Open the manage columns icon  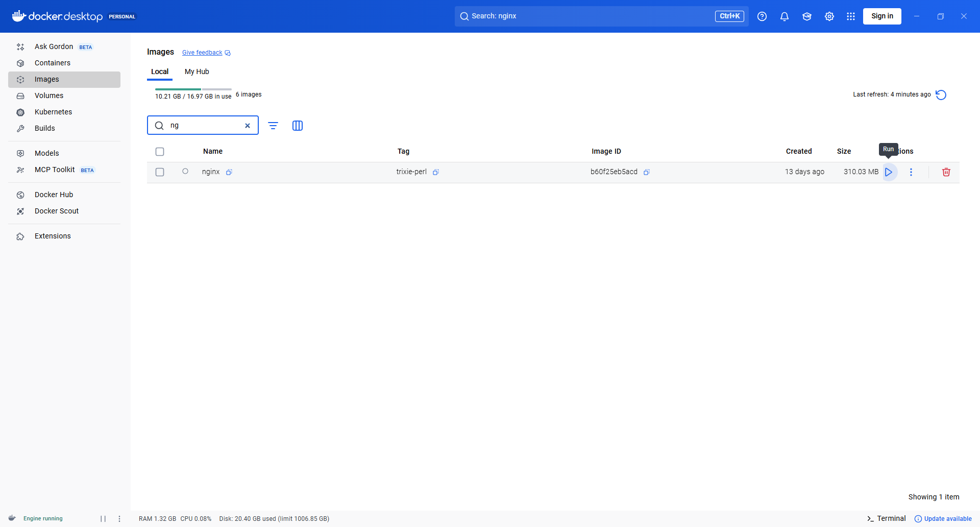[298, 126]
